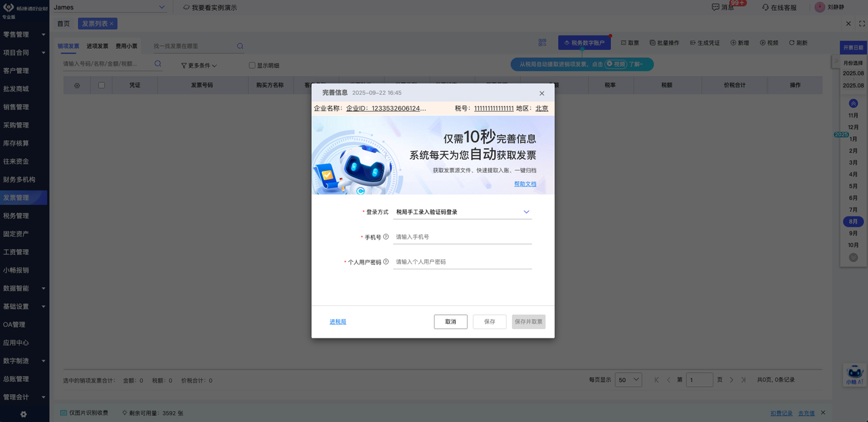Screen dimensions: 868x422
Task: Click 手机号 input field
Action: click(462, 237)
